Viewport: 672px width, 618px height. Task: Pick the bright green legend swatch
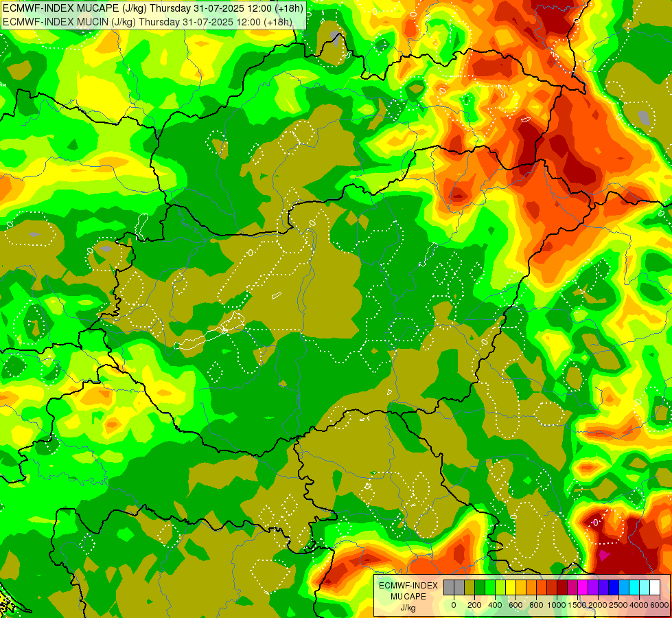pyautogui.click(x=490, y=588)
